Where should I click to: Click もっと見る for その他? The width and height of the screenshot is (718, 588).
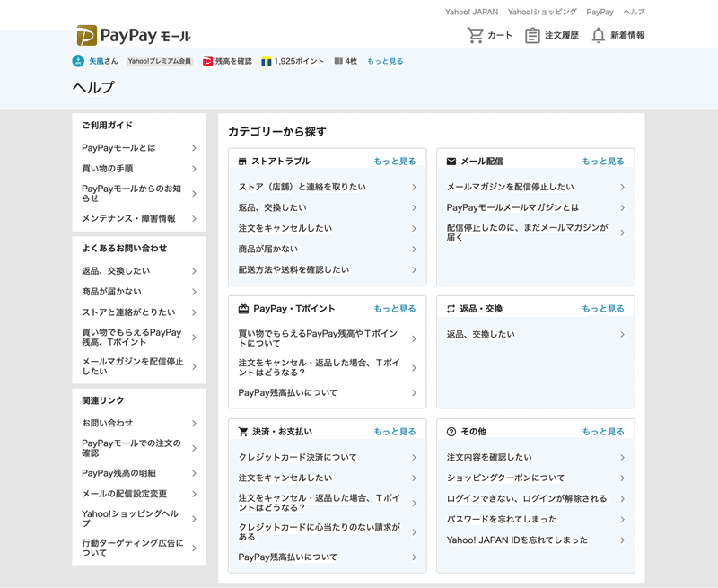pos(603,432)
